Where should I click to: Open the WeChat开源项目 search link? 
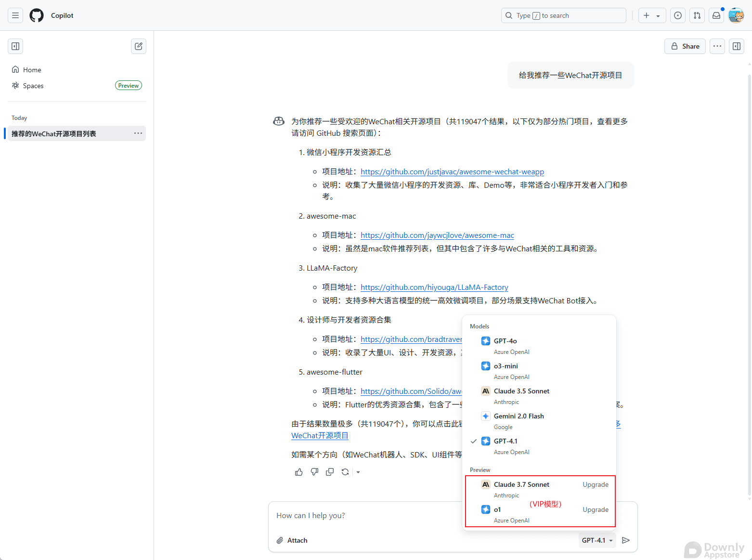coord(320,435)
